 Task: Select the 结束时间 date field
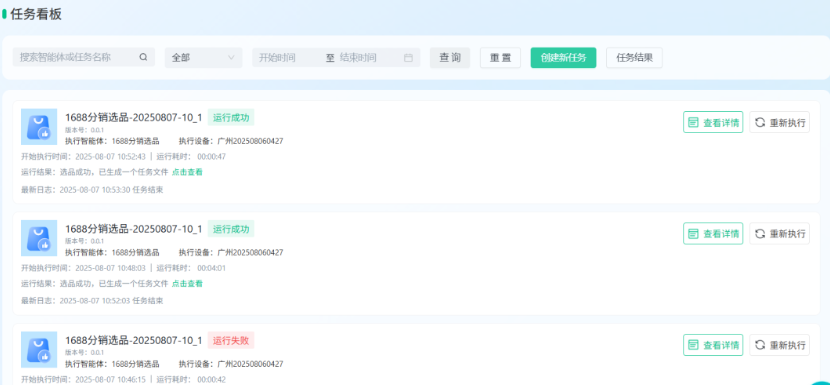pos(358,58)
